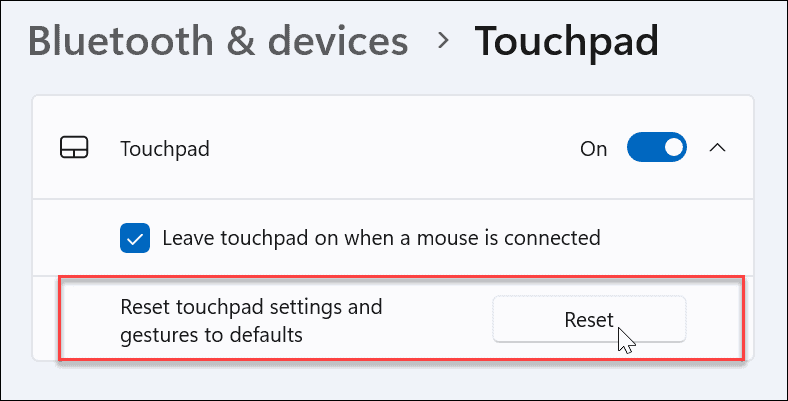This screenshot has width=788, height=401.
Task: Click the touchpad device icon
Action: [x=74, y=149]
